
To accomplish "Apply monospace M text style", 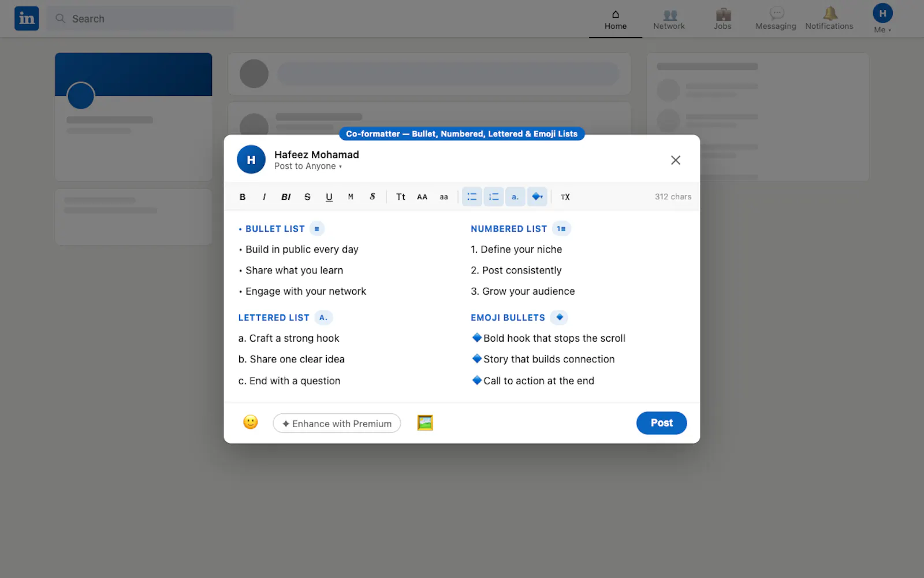I will tap(351, 197).
